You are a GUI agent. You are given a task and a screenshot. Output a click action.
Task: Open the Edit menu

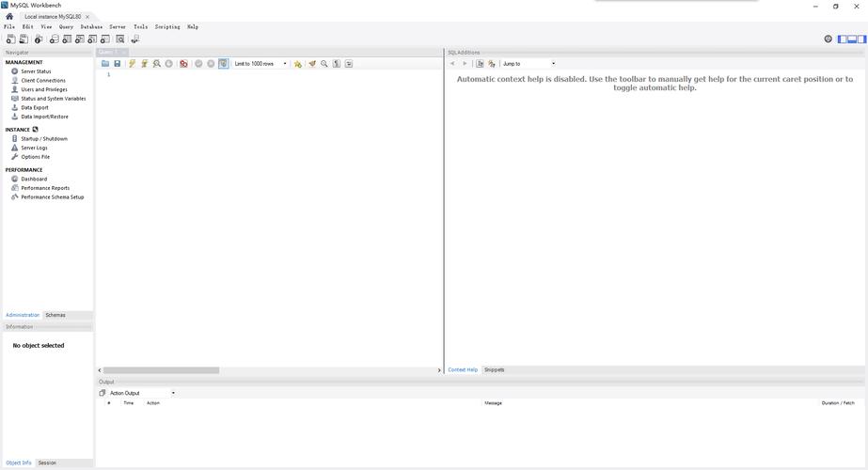point(27,26)
